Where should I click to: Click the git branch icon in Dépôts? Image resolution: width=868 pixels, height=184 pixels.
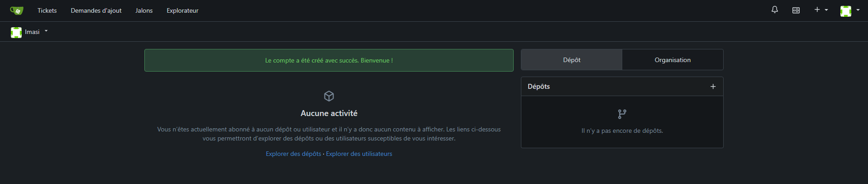622,114
